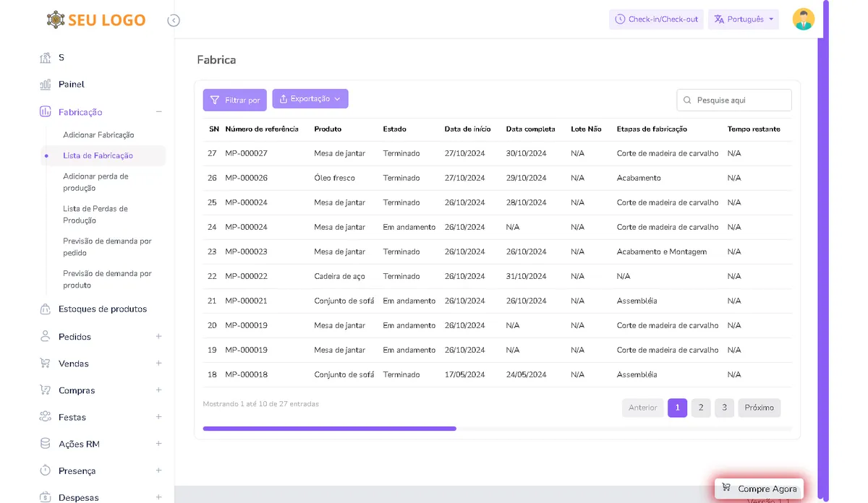Select the Despesas expenses icon
The height and width of the screenshot is (503, 868).
(45, 497)
